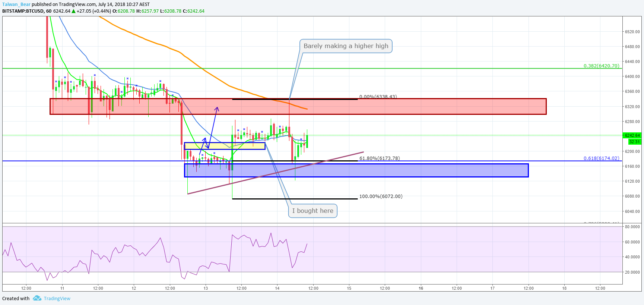Click the date label 13 on time axis
Screen dimensions: 644x305
[x=206, y=288]
